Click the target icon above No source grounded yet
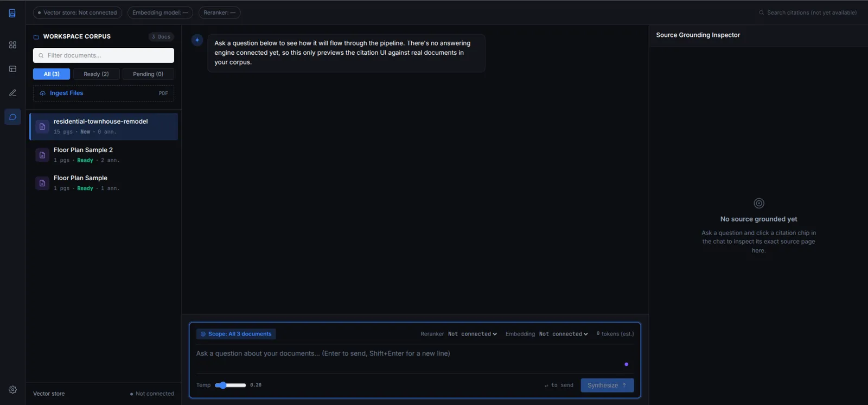 pyautogui.click(x=759, y=203)
